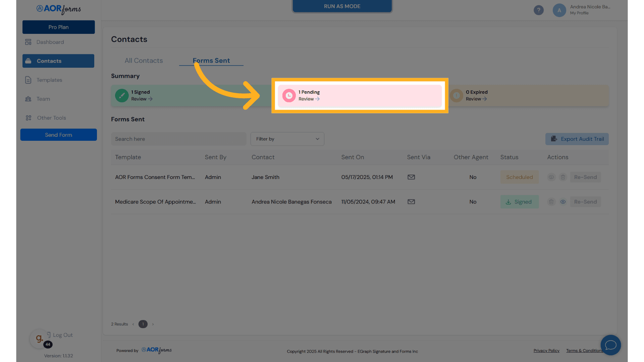This screenshot has height=362, width=644.
Task: Click the expired warning icon
Action: coord(456,96)
